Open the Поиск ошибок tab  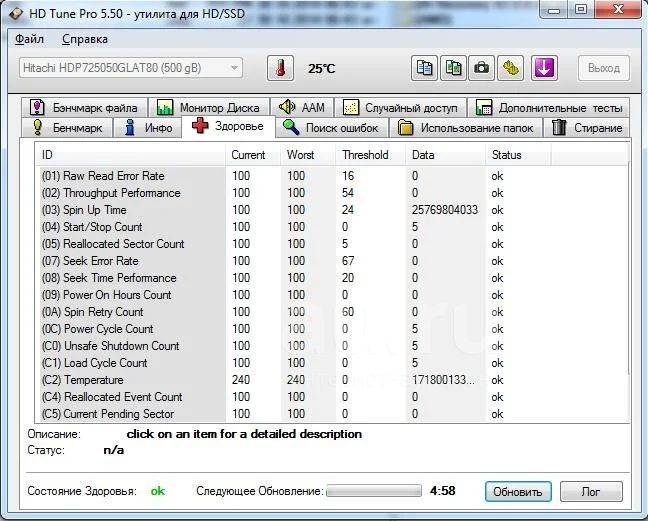331,128
